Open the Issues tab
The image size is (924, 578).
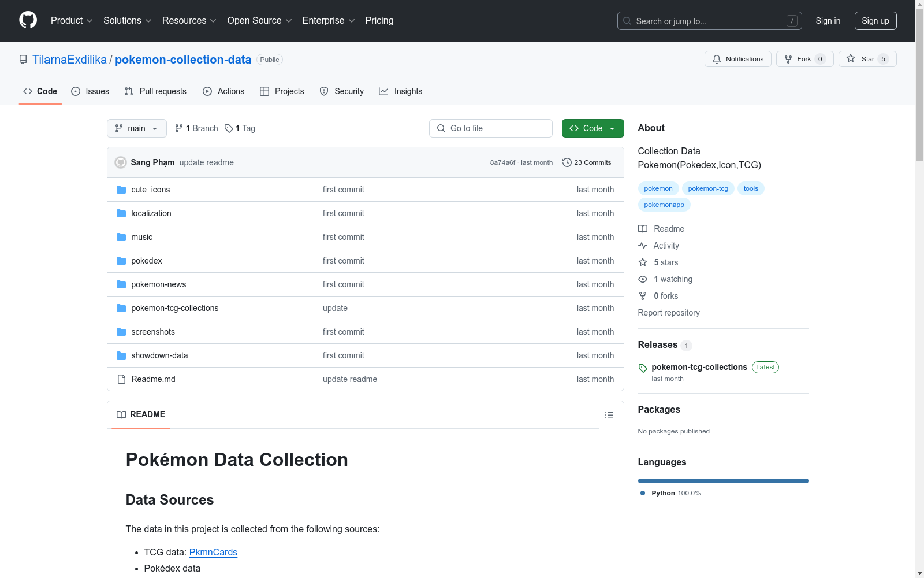pyautogui.click(x=90, y=91)
